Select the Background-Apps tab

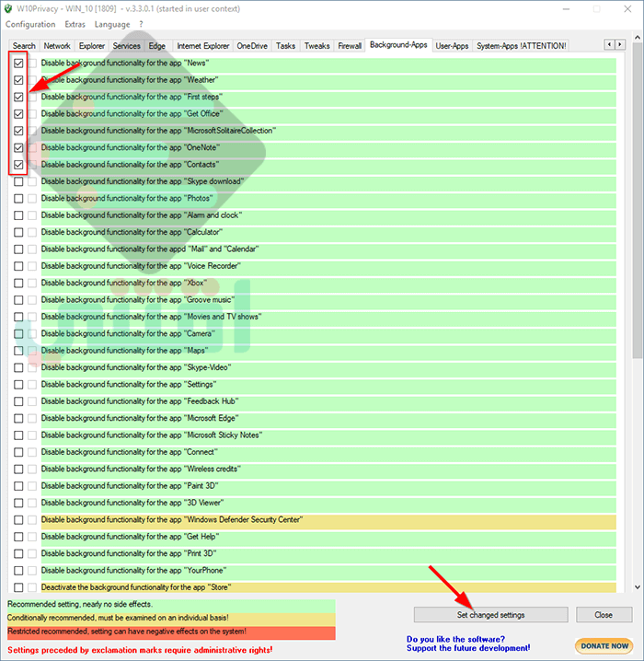[x=398, y=45]
